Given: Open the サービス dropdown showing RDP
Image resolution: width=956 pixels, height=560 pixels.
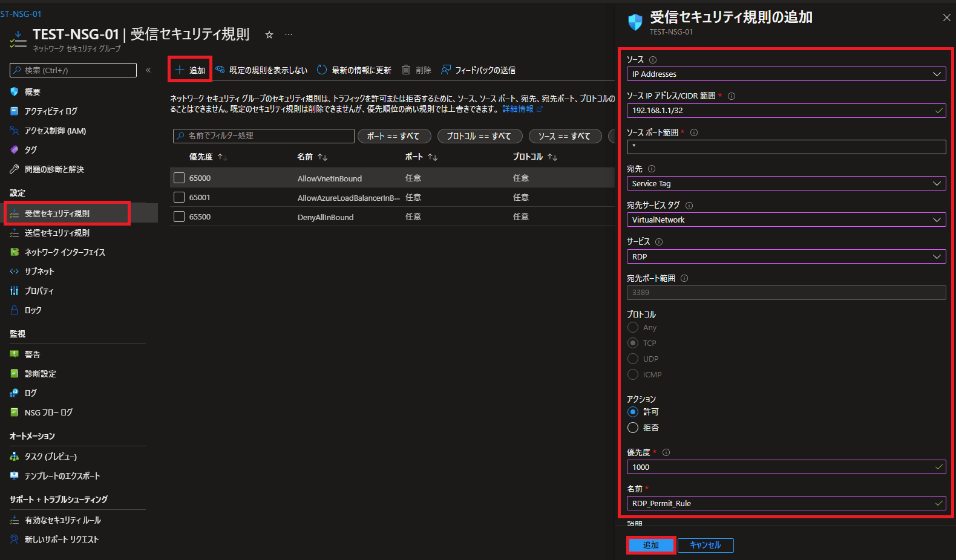Looking at the screenshot, I should tap(786, 256).
